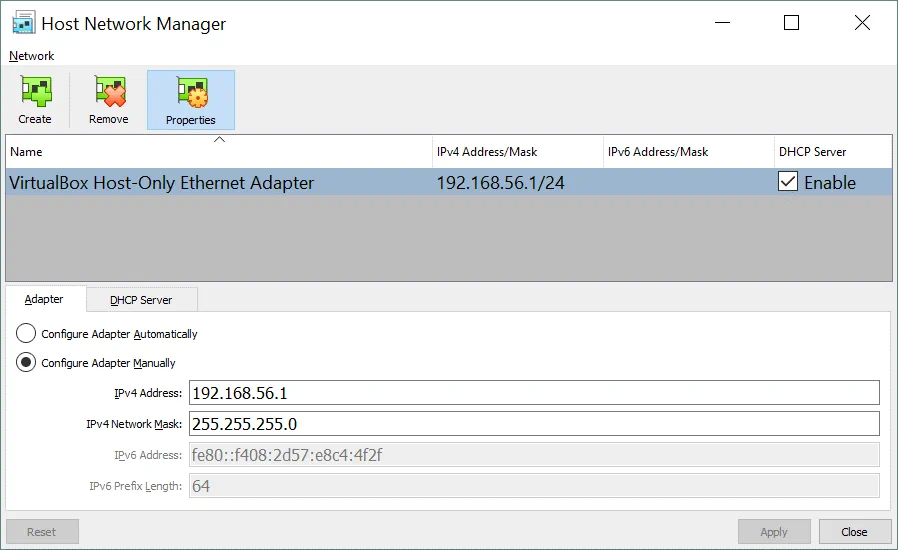Toggle the DHCP Server Enable checkbox
Screen dimensions: 898x550
(788, 182)
